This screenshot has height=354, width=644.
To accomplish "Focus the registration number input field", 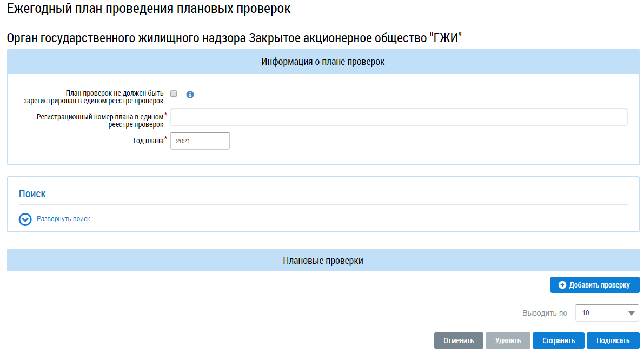I will tap(399, 117).
